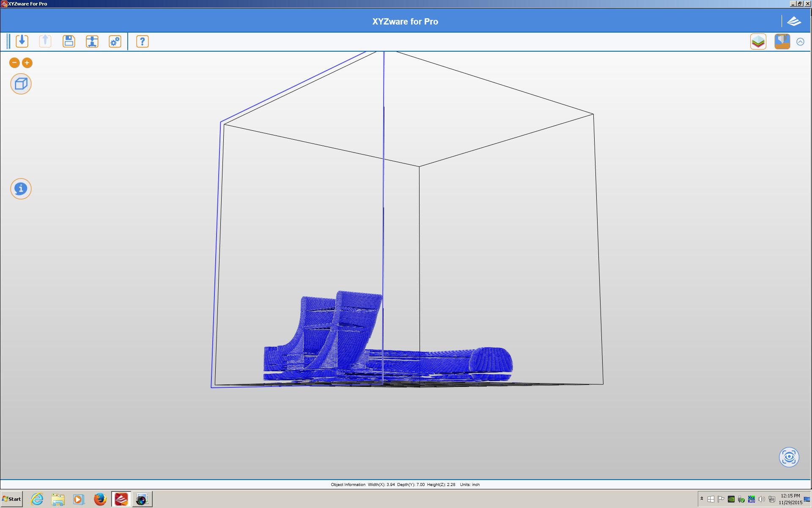Zoom in with the orange plus button
The height and width of the screenshot is (508, 812).
(x=27, y=63)
